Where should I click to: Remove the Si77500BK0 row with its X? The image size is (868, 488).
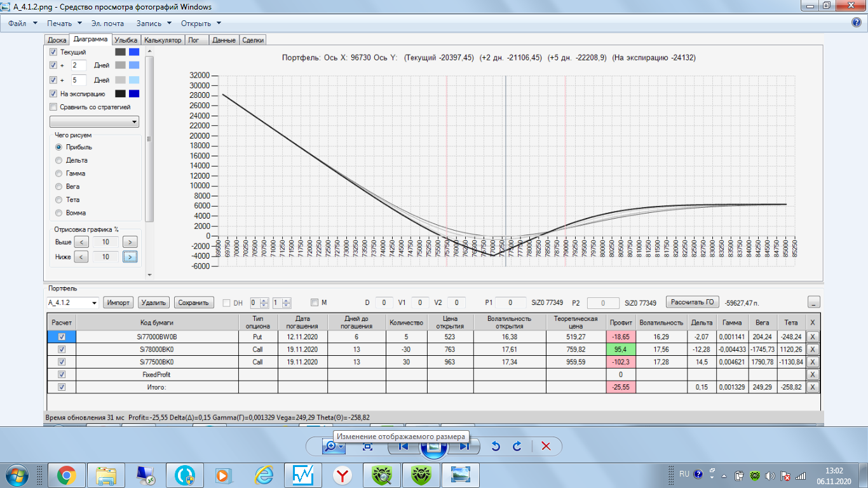tap(813, 362)
